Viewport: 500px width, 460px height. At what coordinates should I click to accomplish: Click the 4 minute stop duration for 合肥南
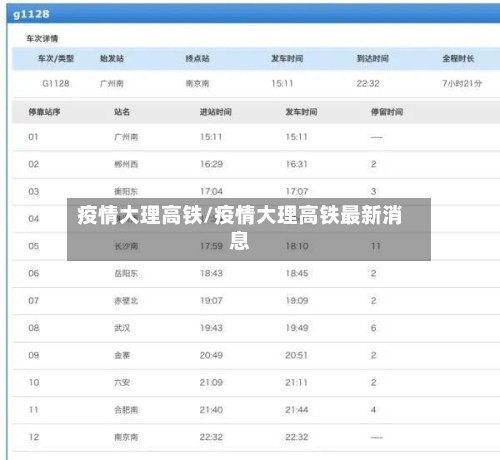(374, 410)
